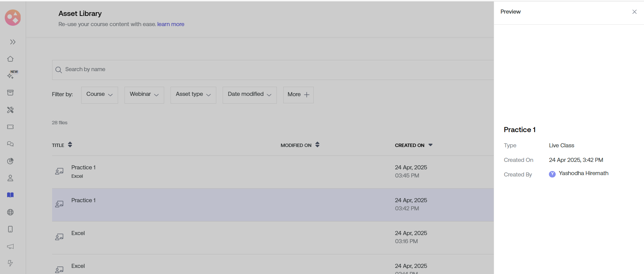
Task: Open the users person icon in sidebar
Action: click(x=10, y=178)
